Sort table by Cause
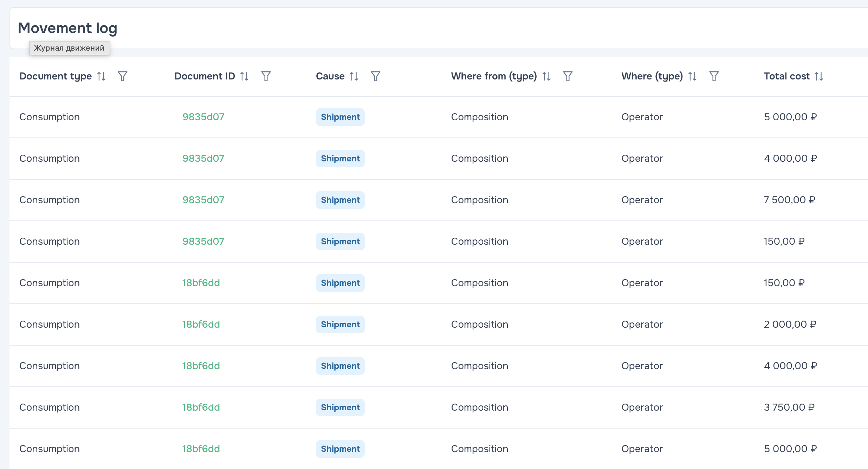Screen dimensions: 868x469 pos(354,76)
